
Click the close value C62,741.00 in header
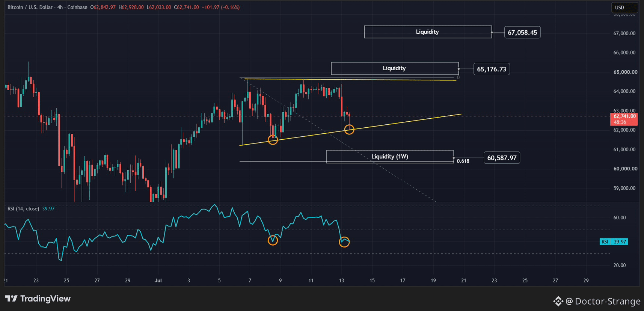[x=186, y=7]
